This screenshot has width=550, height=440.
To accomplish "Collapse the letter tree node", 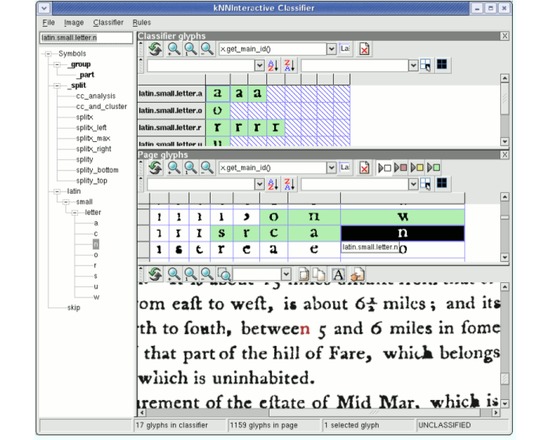I will (74, 213).
